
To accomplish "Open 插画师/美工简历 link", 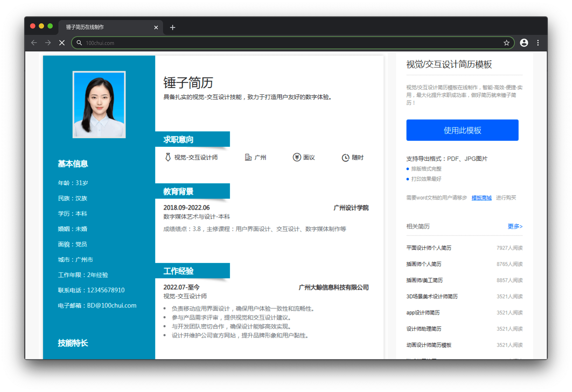I will 424,280.
